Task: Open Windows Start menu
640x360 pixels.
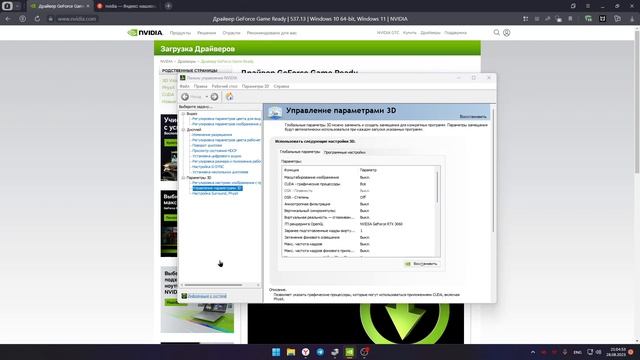Action: (x=276, y=352)
